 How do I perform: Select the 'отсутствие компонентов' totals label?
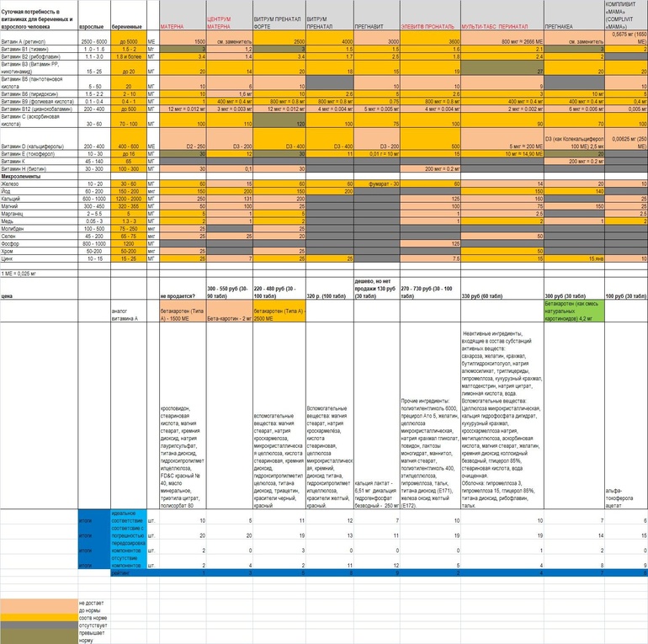pos(128,562)
